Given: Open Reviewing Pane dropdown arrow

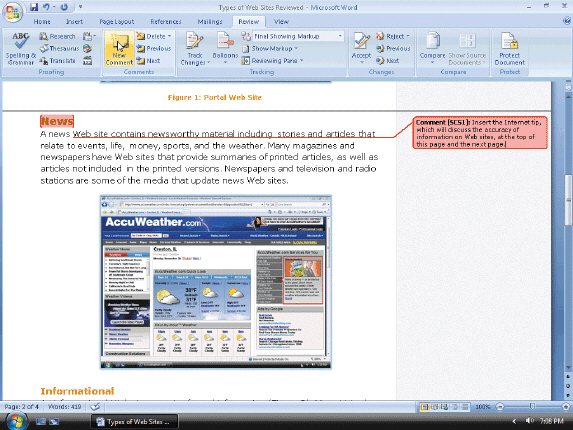Looking at the screenshot, I should 301,61.
